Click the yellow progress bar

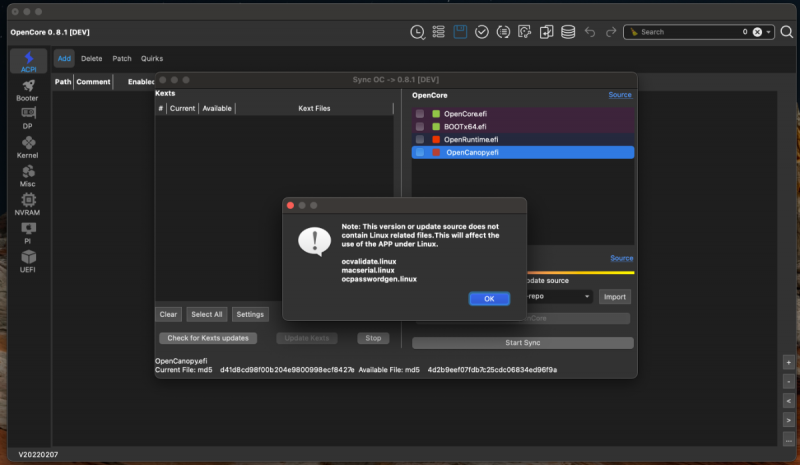[580, 272]
